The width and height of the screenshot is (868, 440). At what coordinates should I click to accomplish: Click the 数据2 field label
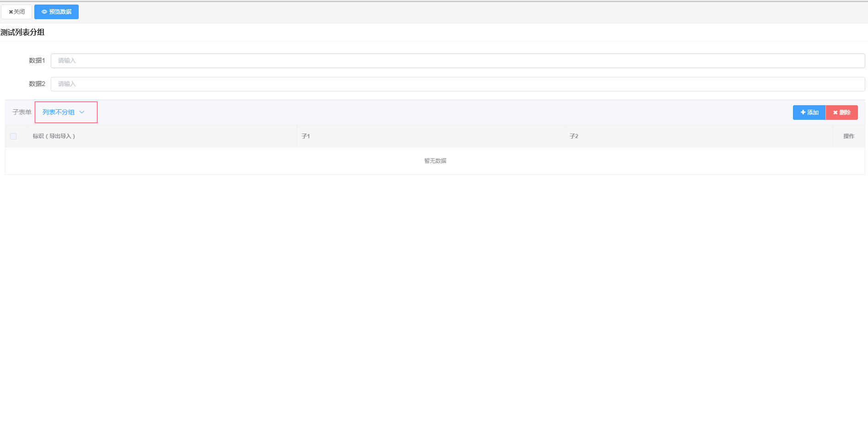point(37,84)
